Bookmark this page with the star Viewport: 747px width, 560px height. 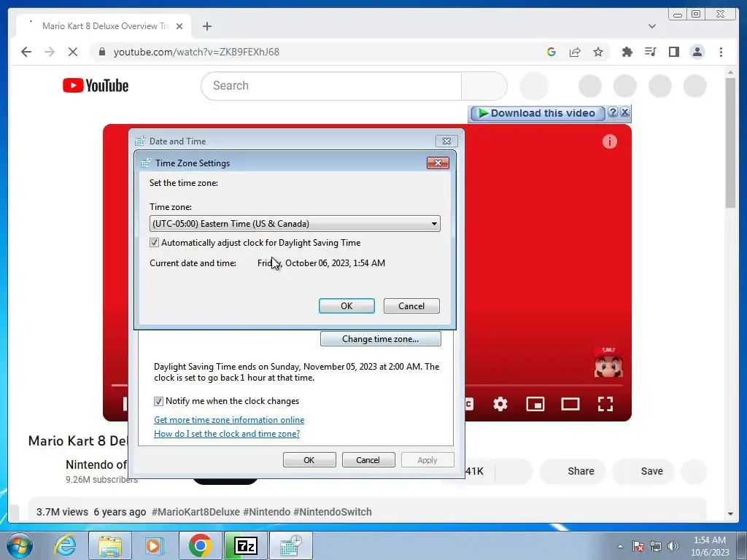[x=598, y=52]
